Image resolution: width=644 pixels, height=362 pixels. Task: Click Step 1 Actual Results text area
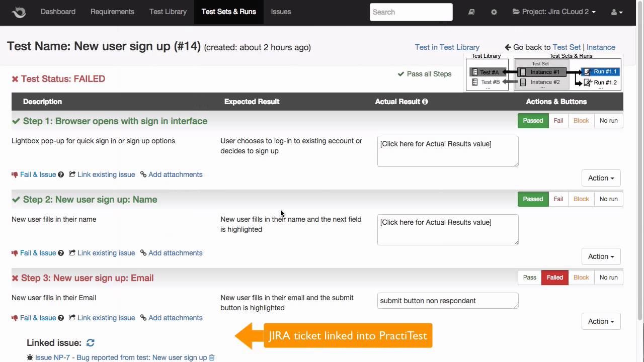click(448, 151)
